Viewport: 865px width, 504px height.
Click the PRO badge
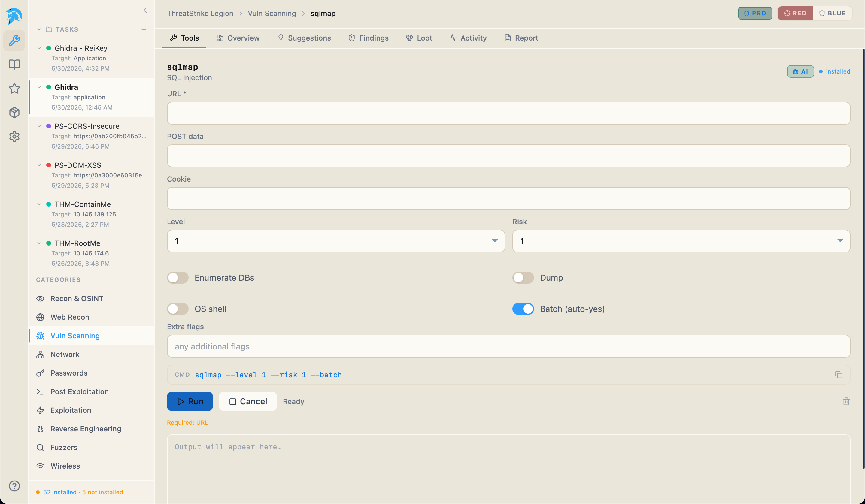coord(755,13)
